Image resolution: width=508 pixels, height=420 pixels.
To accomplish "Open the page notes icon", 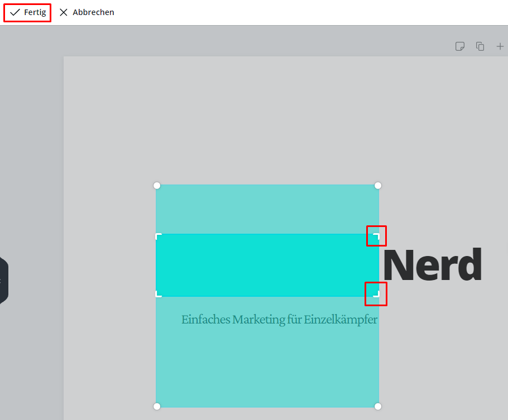I will 460,46.
